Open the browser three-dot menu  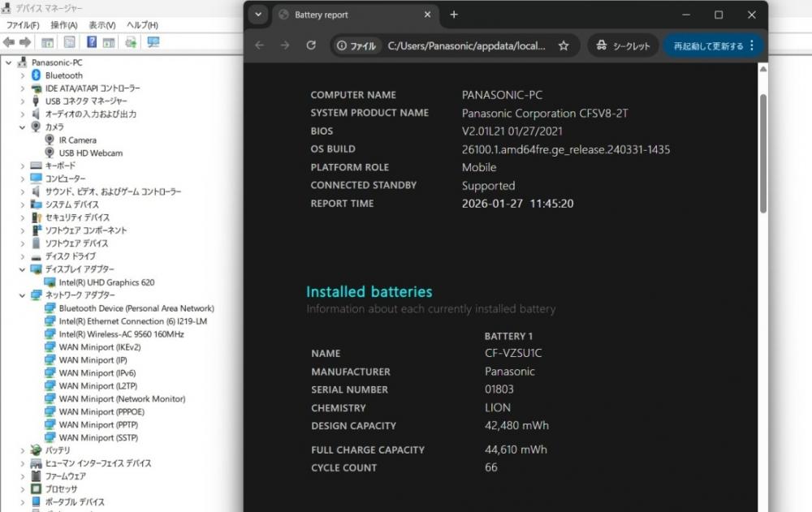(752, 45)
